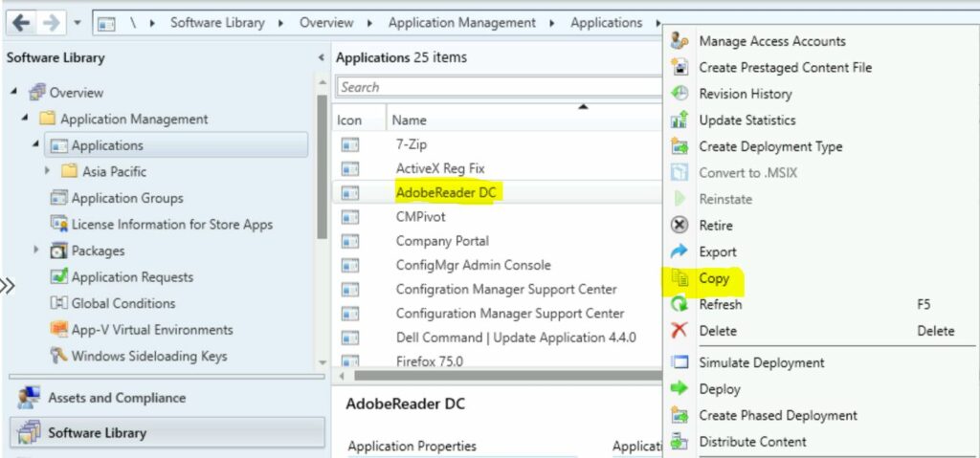Click the Manage Access Accounts icon

(x=679, y=41)
